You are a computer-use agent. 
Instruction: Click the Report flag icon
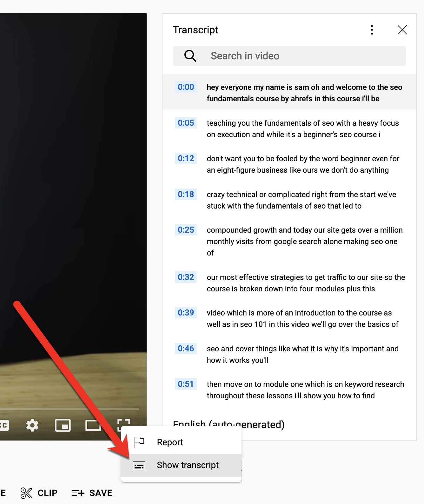139,442
